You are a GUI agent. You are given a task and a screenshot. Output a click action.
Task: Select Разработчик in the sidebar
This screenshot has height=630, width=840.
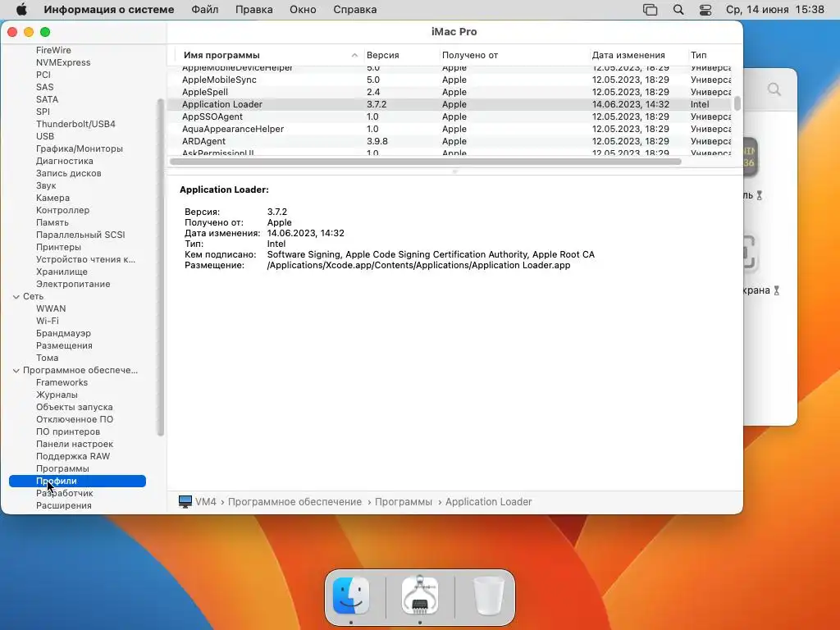64,493
